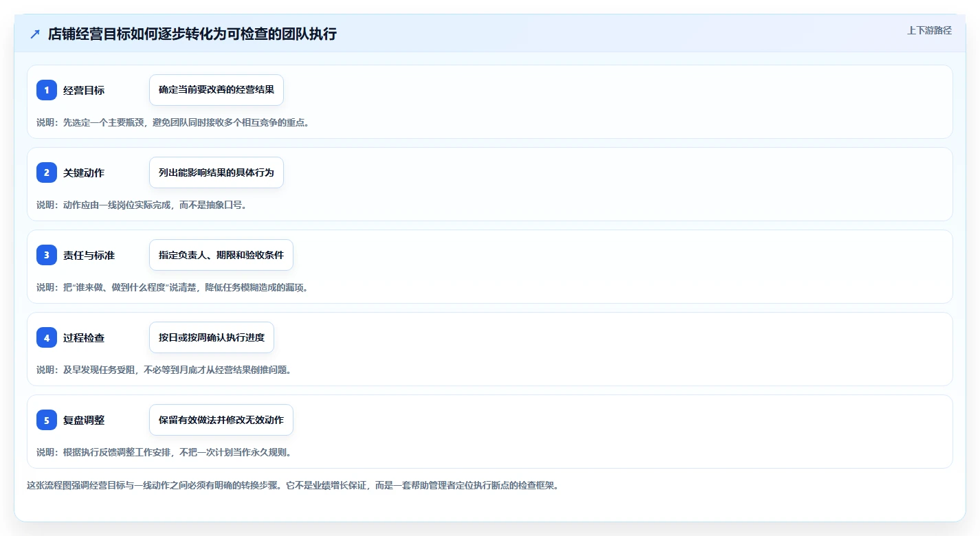980x536 pixels.
Task: Click the 经营目标 step label
Action: point(84,91)
